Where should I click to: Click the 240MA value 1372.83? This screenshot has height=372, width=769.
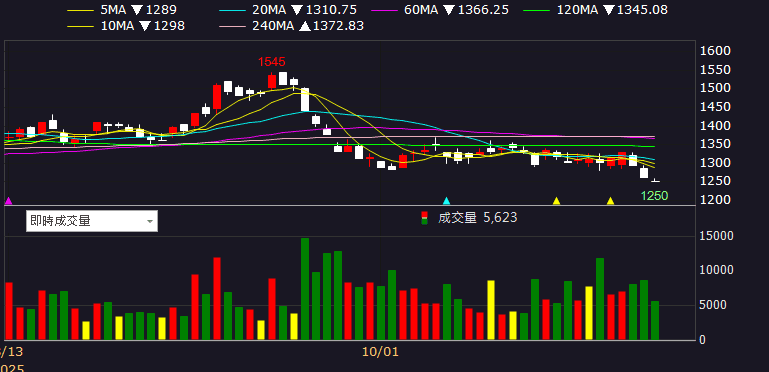(x=338, y=26)
